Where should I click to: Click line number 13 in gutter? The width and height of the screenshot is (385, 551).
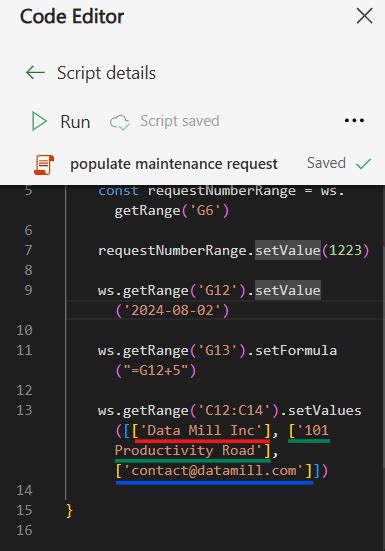[x=24, y=410]
